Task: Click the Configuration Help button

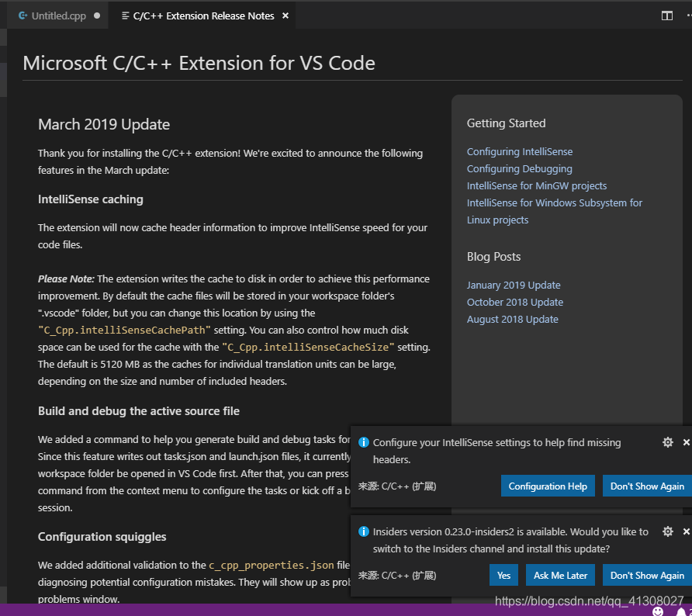Action: (548, 486)
